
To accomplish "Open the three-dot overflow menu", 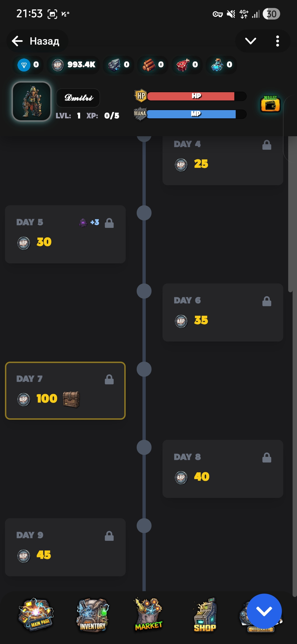I will 277,41.
